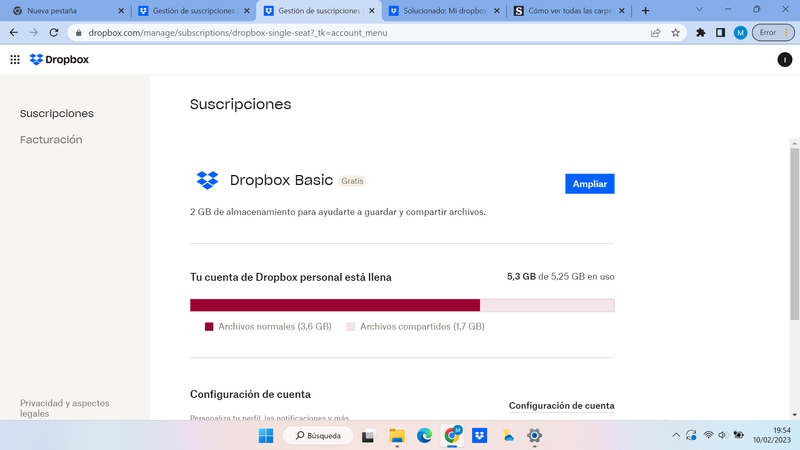Click the Gratis plan badge
The image size is (800, 450).
click(x=352, y=181)
